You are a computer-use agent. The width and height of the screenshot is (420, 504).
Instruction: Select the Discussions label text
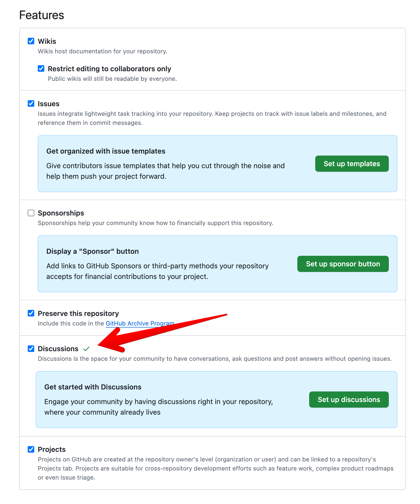click(x=58, y=349)
